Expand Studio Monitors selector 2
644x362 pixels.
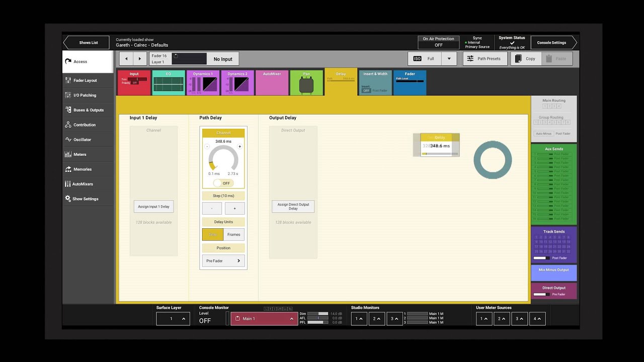point(377,319)
